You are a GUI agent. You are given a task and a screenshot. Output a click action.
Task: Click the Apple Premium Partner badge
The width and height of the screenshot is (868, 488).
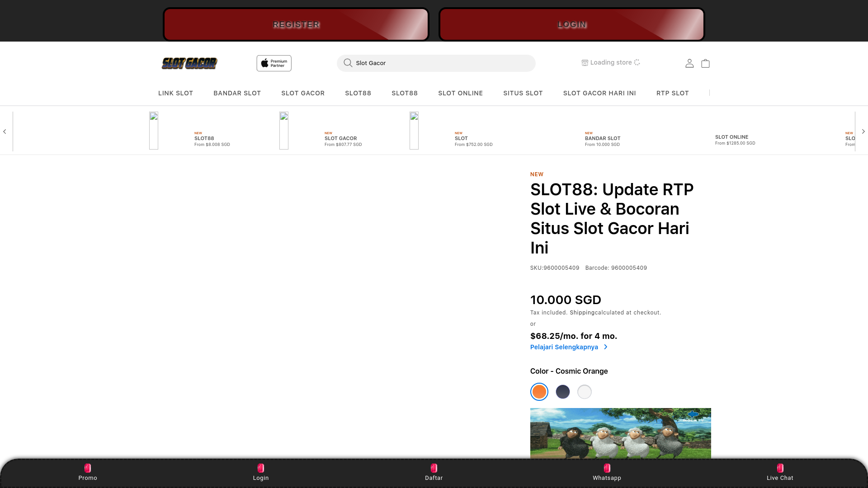[274, 63]
